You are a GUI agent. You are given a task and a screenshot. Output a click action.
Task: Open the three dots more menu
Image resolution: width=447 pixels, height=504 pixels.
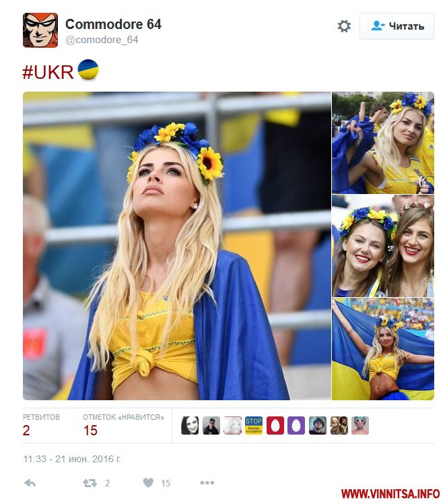coord(207,482)
